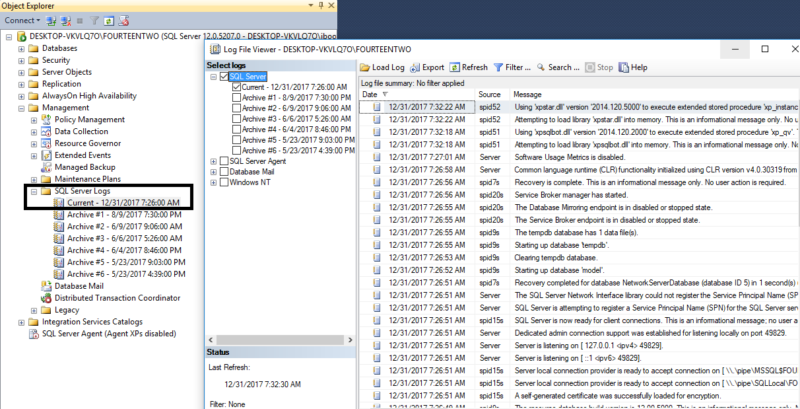Expand the Legacy folder
Screen dimensions: 800x409
(34, 310)
